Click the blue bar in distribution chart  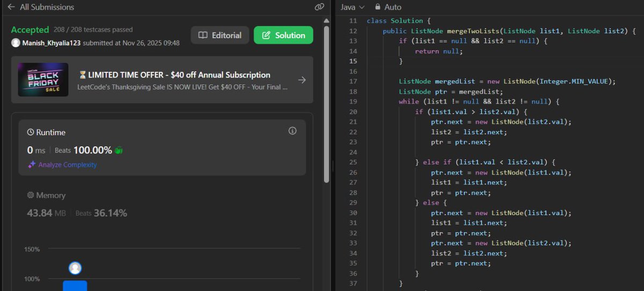coord(75,286)
